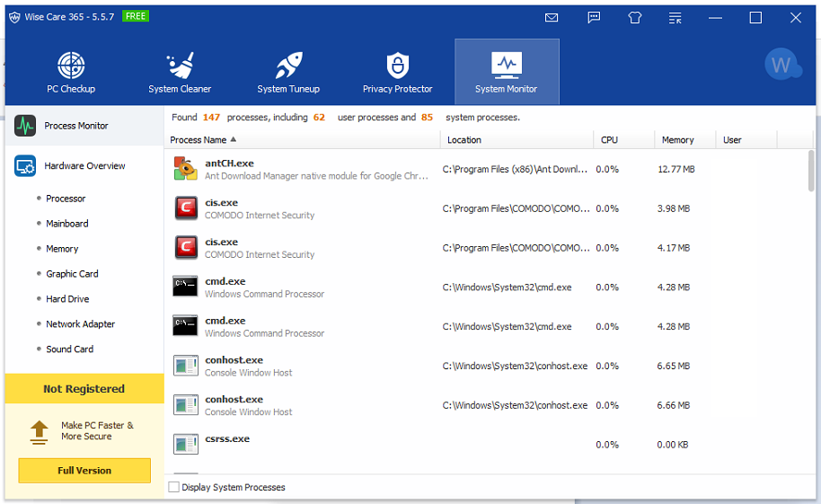Click the FREE edition badge

(136, 16)
